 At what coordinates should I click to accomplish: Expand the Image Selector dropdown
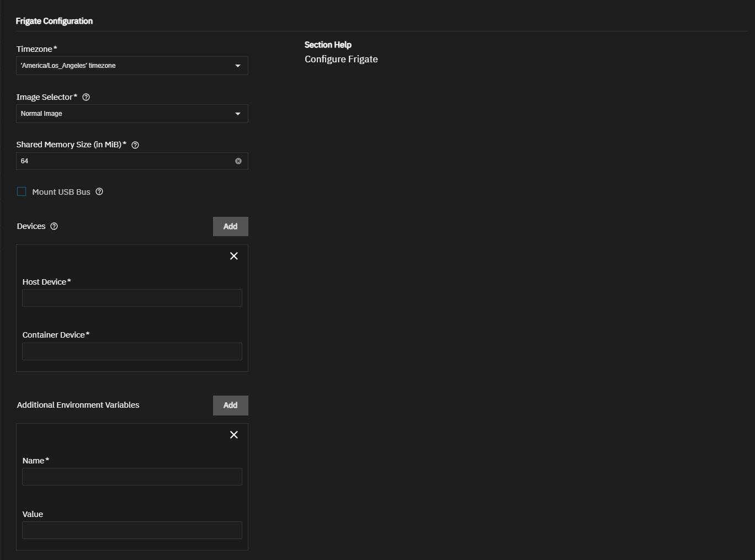[127, 114]
